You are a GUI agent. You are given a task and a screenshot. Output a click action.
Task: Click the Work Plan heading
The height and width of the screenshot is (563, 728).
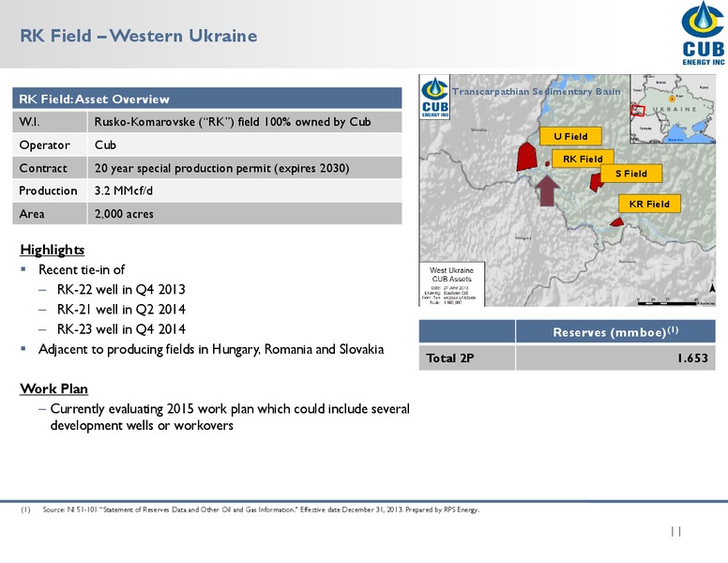pos(53,388)
